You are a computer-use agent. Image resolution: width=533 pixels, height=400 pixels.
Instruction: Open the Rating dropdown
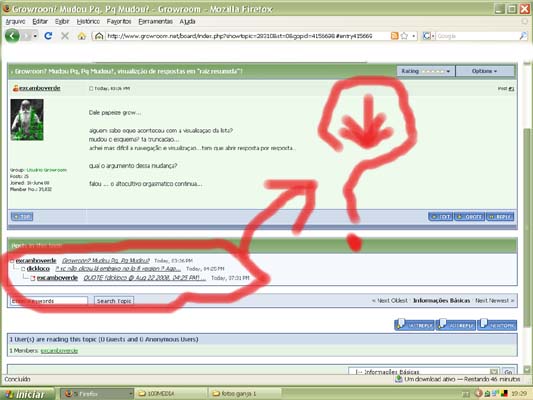(x=425, y=71)
